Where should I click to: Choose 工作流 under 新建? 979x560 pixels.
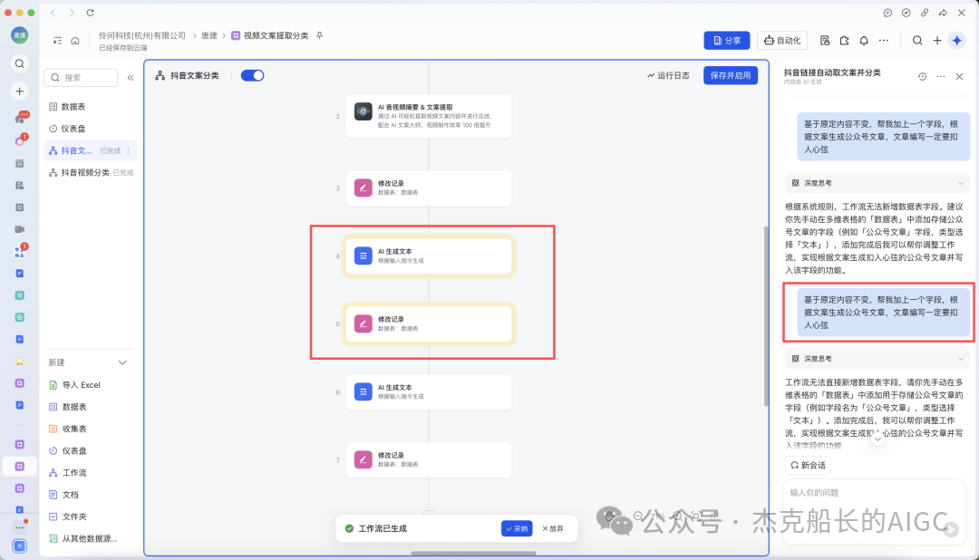(90, 473)
